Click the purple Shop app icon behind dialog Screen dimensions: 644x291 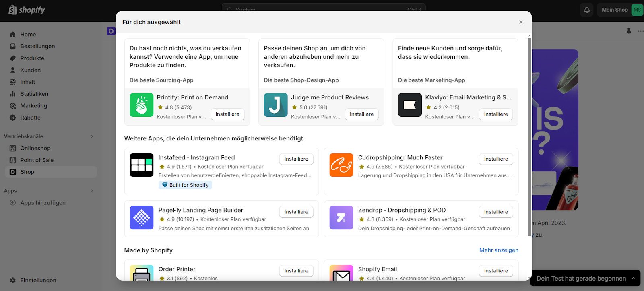point(111,31)
